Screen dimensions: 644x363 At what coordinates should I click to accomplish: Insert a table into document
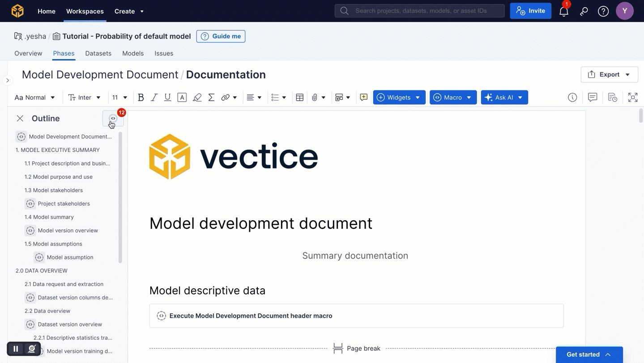point(299,98)
